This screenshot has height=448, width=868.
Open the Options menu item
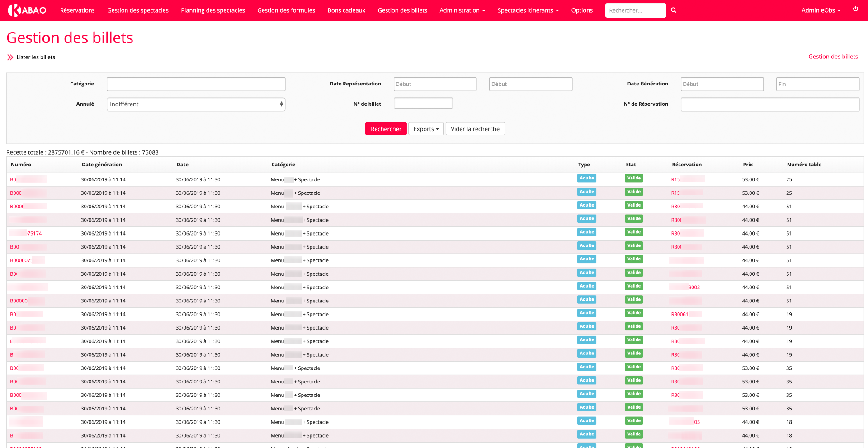click(x=582, y=10)
